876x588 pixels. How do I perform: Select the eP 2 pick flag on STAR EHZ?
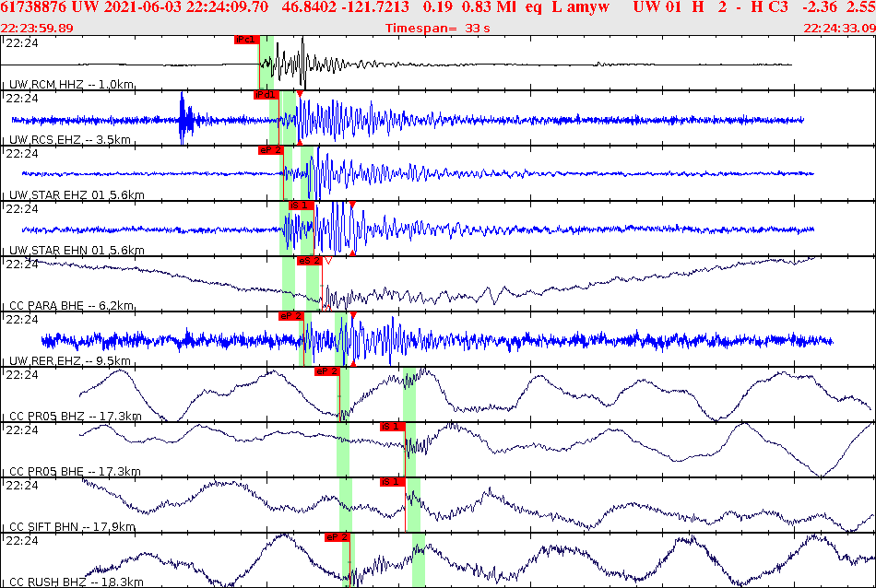tap(269, 149)
